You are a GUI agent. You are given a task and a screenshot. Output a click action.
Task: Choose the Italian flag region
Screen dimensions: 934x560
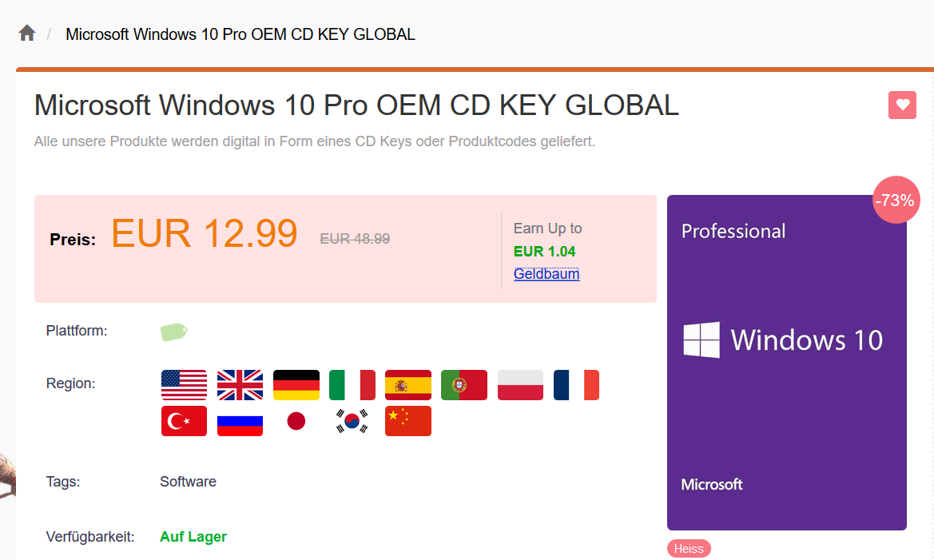click(352, 385)
